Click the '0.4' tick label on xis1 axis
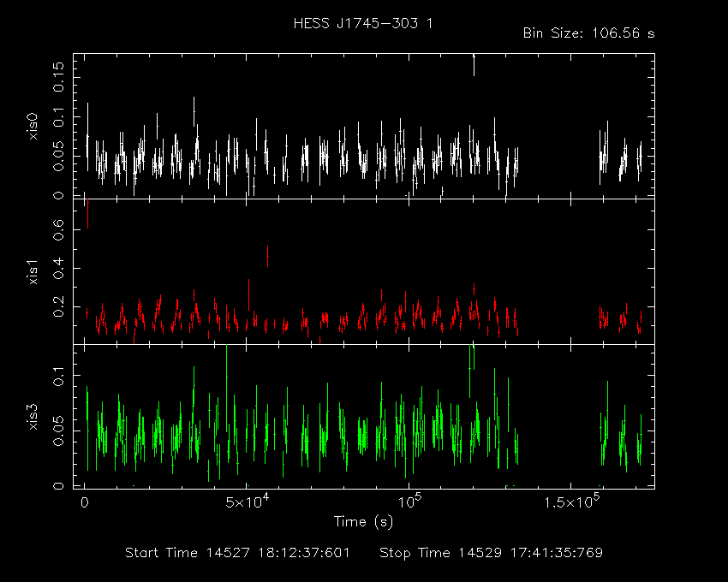Image resolution: width=728 pixels, height=582 pixels. pyautogui.click(x=58, y=268)
